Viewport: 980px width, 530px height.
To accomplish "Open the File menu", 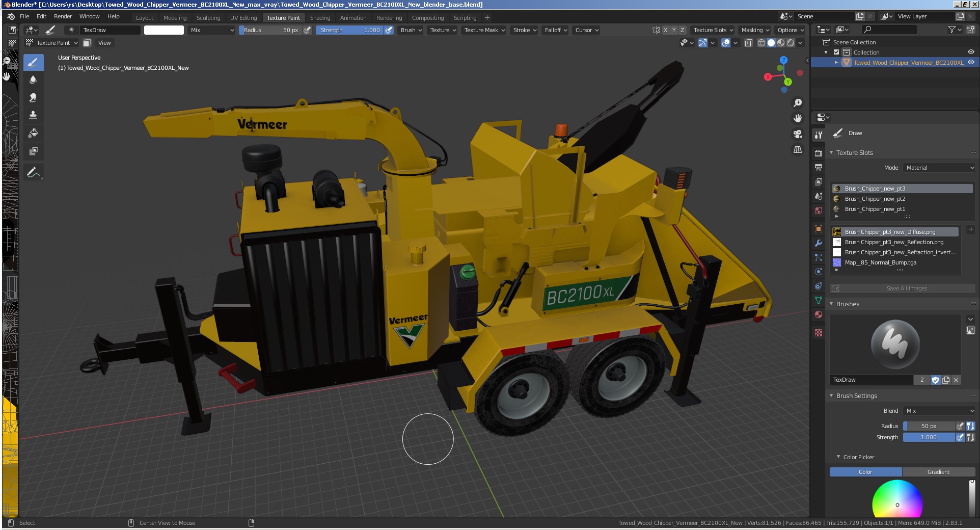I will [24, 16].
